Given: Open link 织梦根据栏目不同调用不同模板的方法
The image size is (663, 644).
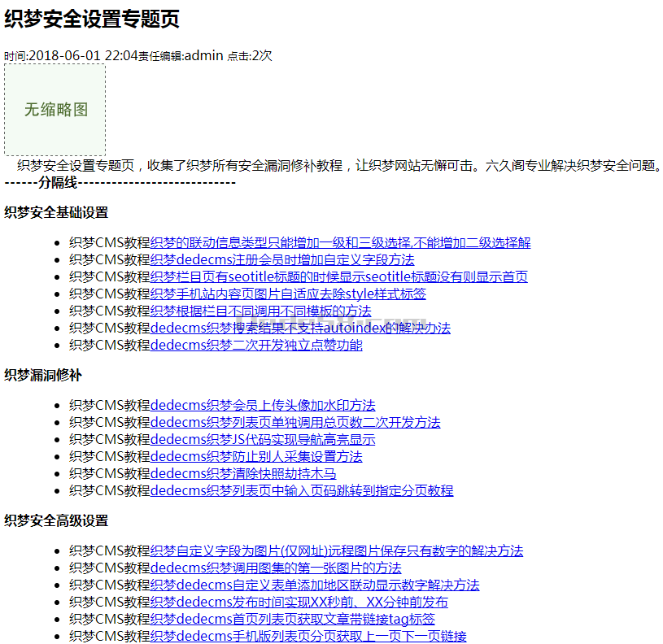Looking at the screenshot, I should click(260, 311).
